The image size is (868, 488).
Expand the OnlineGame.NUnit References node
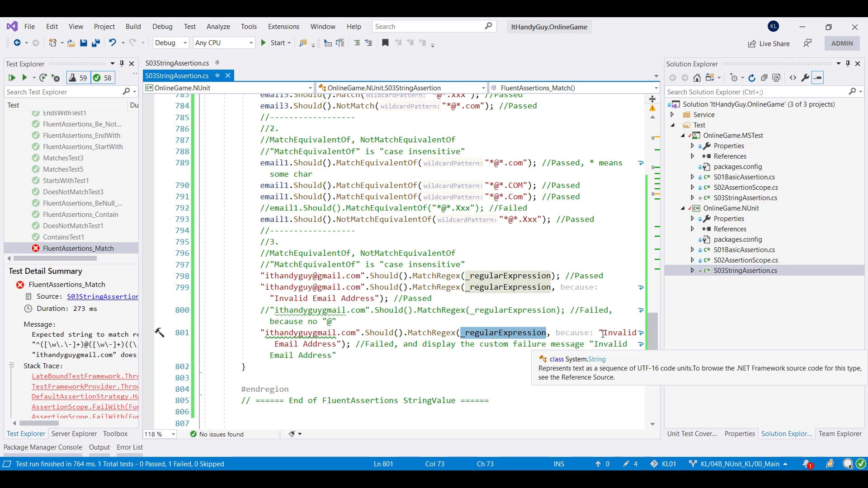click(692, 229)
